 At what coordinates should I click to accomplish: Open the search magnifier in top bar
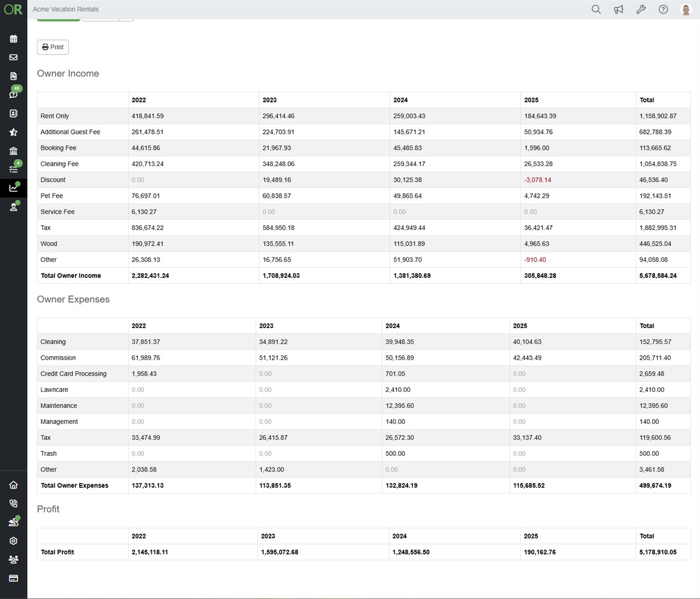596,9
